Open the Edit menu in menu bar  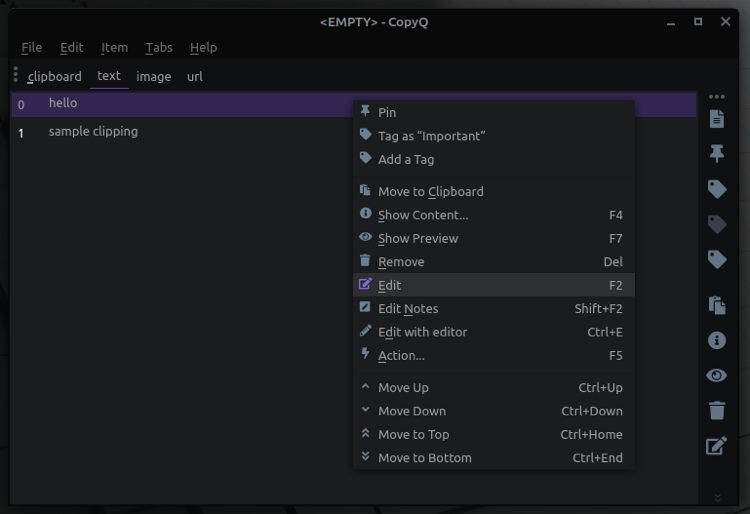point(71,47)
